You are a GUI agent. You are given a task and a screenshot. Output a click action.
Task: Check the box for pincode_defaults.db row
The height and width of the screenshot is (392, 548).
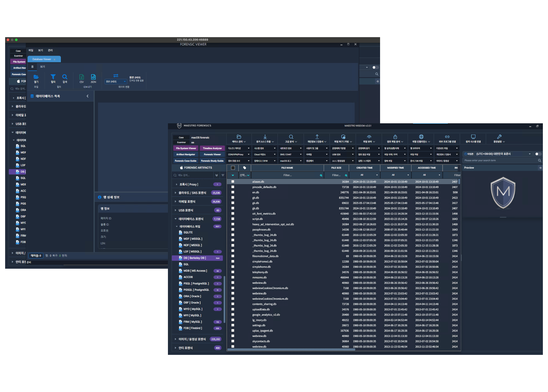click(x=233, y=187)
